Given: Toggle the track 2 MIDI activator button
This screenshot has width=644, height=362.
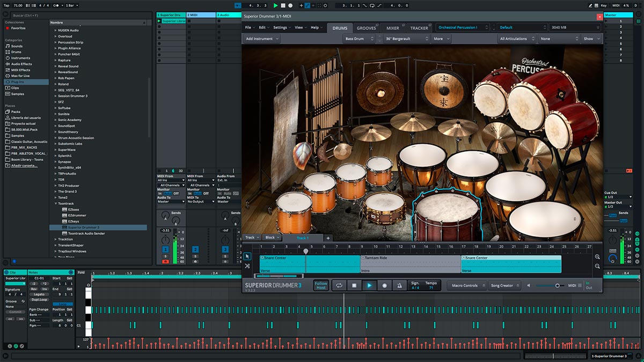Looking at the screenshot, I should 195,249.
